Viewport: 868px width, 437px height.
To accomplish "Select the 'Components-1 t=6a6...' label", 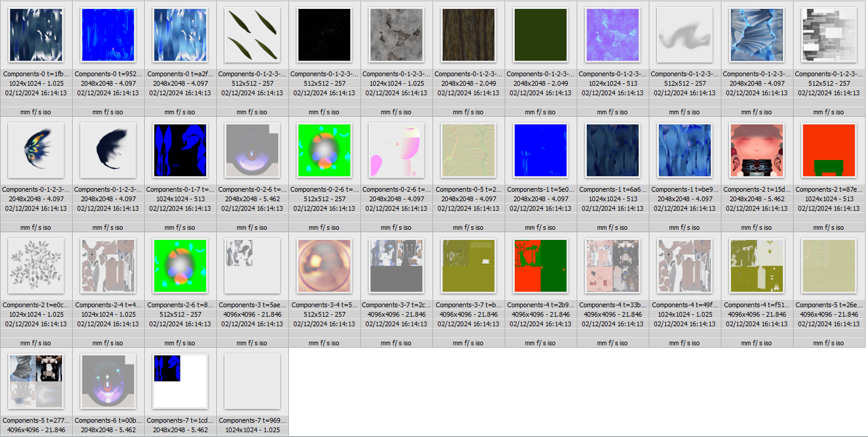I will pos(612,189).
